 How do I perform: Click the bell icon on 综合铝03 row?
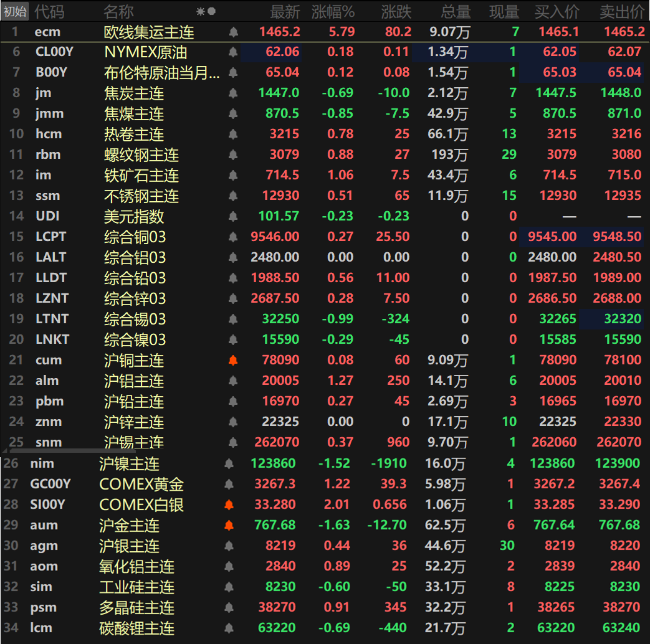point(233,258)
